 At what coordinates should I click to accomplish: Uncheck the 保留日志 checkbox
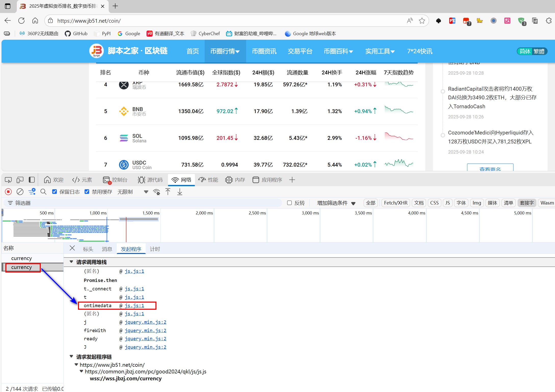coord(55,192)
